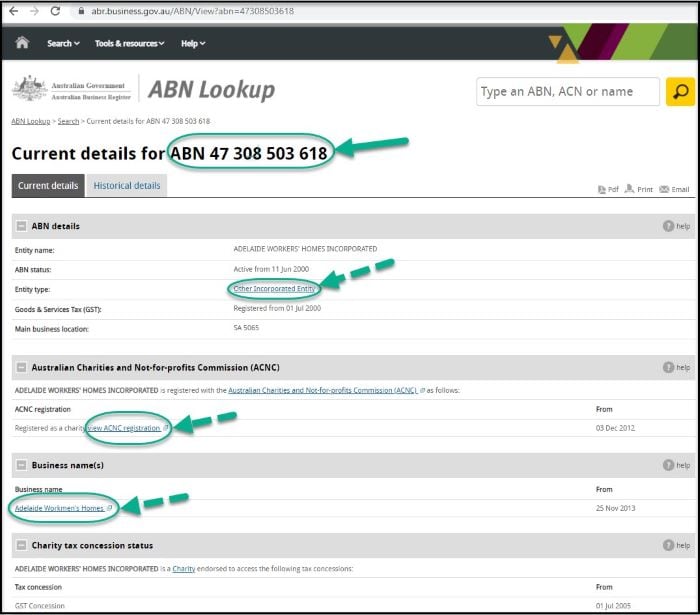Click the 'Active from 11 Jun 2000' status text
The height and width of the screenshot is (615, 700).
[x=271, y=269]
